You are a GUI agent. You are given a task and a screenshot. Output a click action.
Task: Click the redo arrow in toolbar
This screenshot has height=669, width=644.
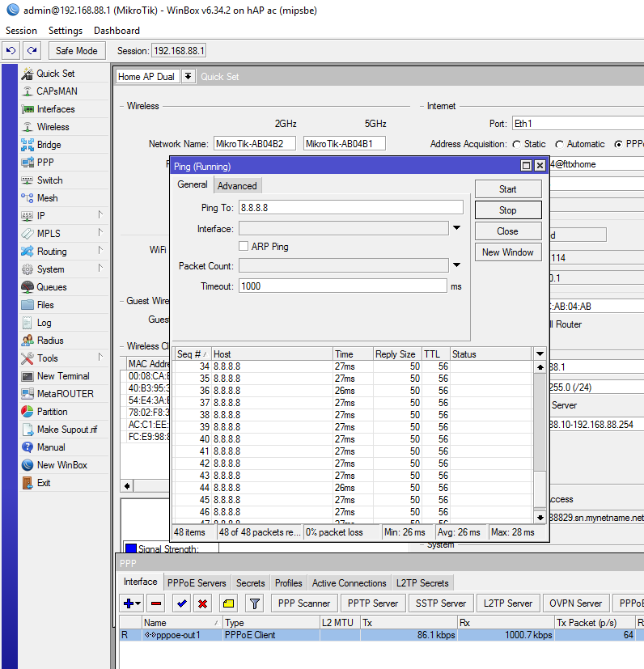pos(32,50)
